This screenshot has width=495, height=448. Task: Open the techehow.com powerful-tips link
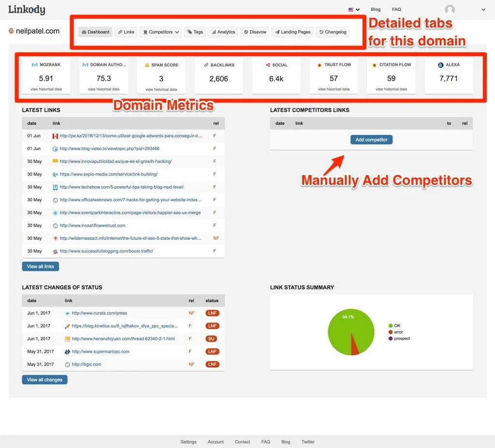click(x=121, y=187)
